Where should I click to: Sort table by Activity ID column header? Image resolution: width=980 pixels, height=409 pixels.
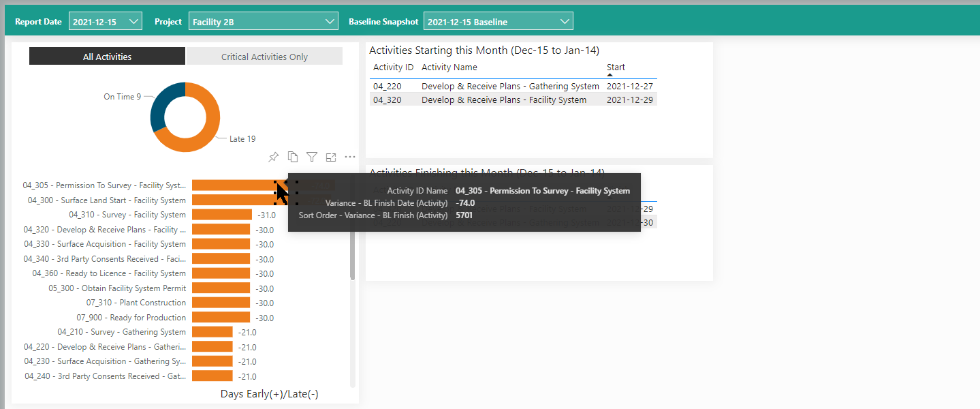pos(393,67)
